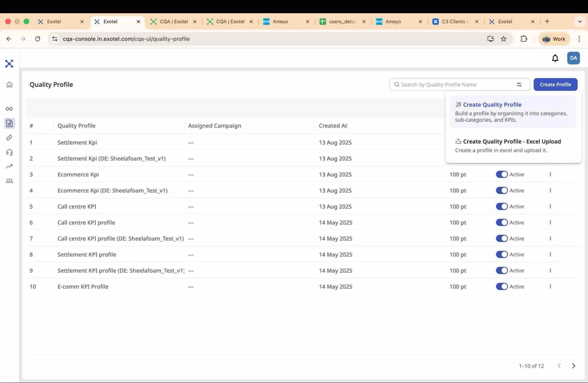Open three-dot menu for E-comm KPI Profile row

[x=550, y=286]
